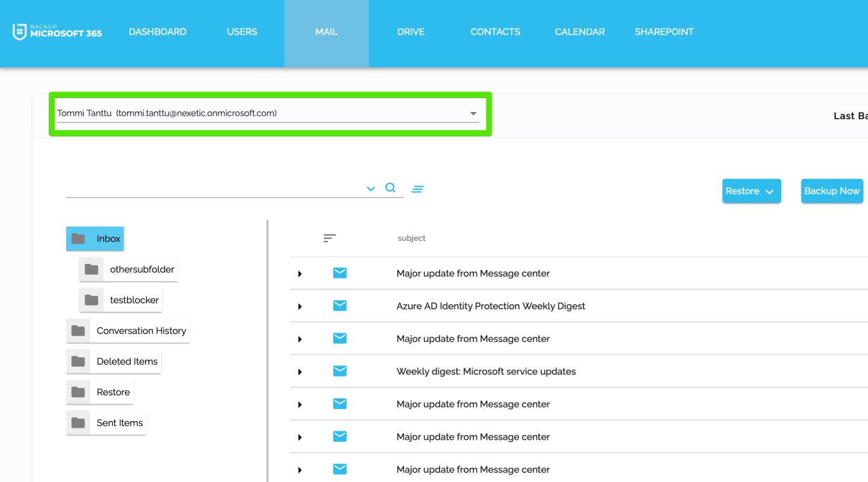Image resolution: width=868 pixels, height=482 pixels.
Task: Open the othersubfolder folder
Action: [x=128, y=269]
